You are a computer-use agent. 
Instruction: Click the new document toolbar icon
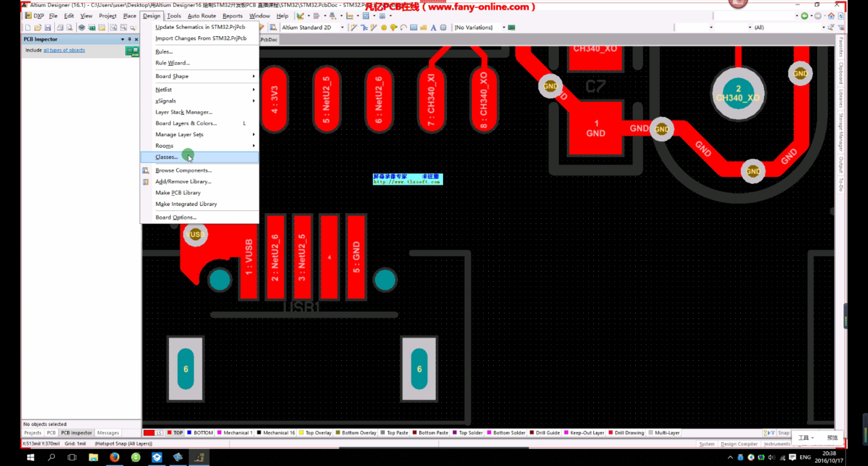click(28, 28)
